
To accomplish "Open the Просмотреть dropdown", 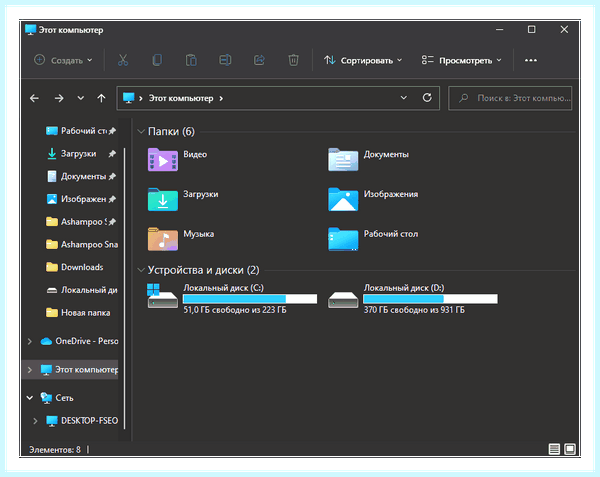I will 461,60.
